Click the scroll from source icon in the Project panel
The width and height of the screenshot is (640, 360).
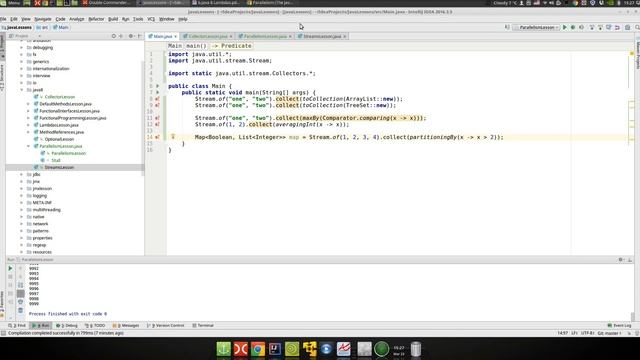click(x=113, y=36)
